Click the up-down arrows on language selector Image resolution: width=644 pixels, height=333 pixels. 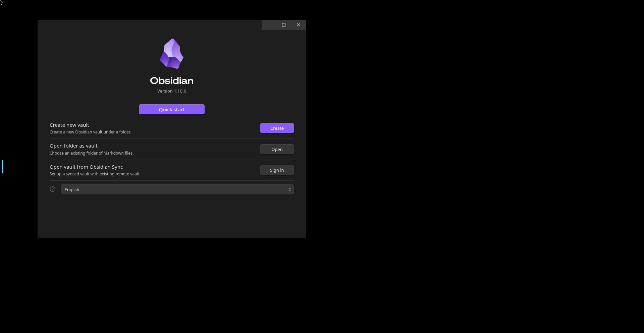click(289, 189)
